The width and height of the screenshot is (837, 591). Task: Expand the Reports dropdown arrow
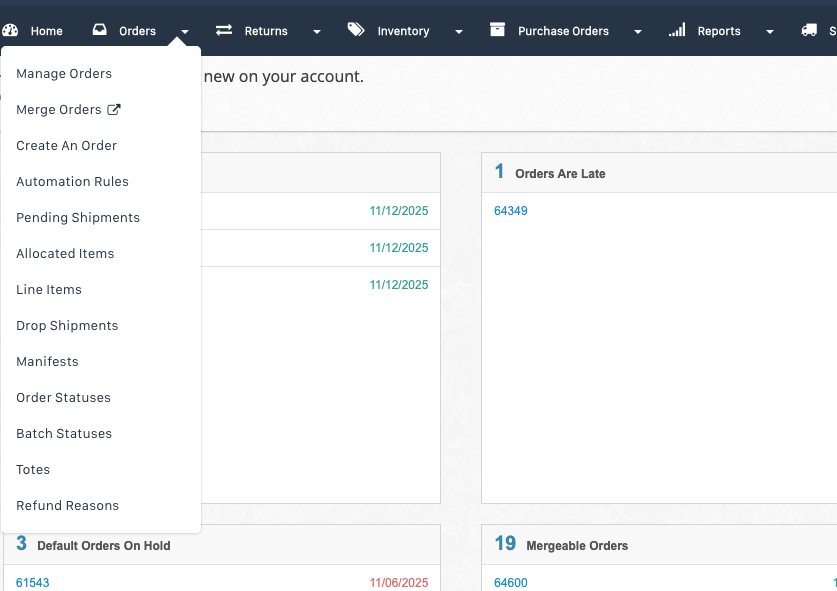tap(770, 32)
